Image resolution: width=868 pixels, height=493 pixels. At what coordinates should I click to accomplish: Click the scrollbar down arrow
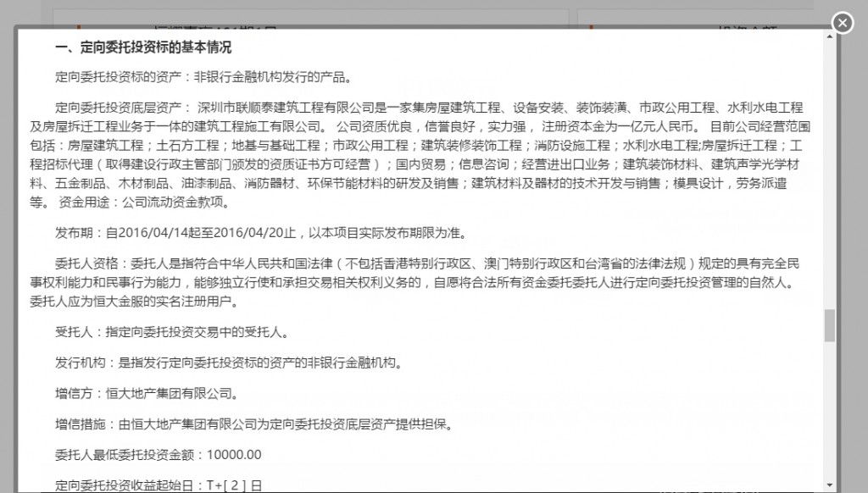[x=829, y=485]
